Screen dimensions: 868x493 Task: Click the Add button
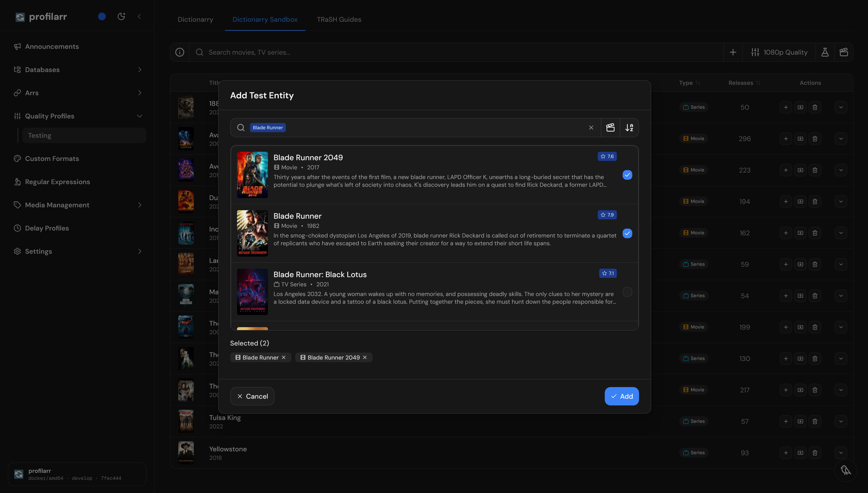622,396
